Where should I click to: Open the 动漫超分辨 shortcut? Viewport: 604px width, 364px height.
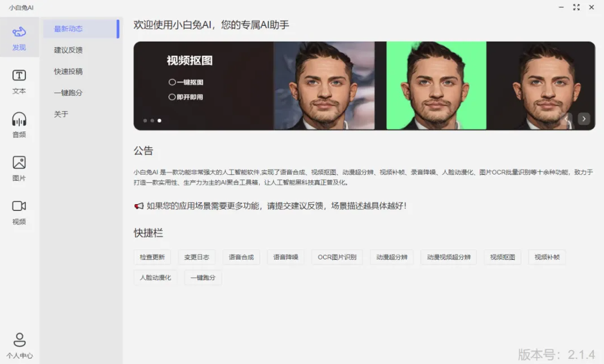coord(392,257)
